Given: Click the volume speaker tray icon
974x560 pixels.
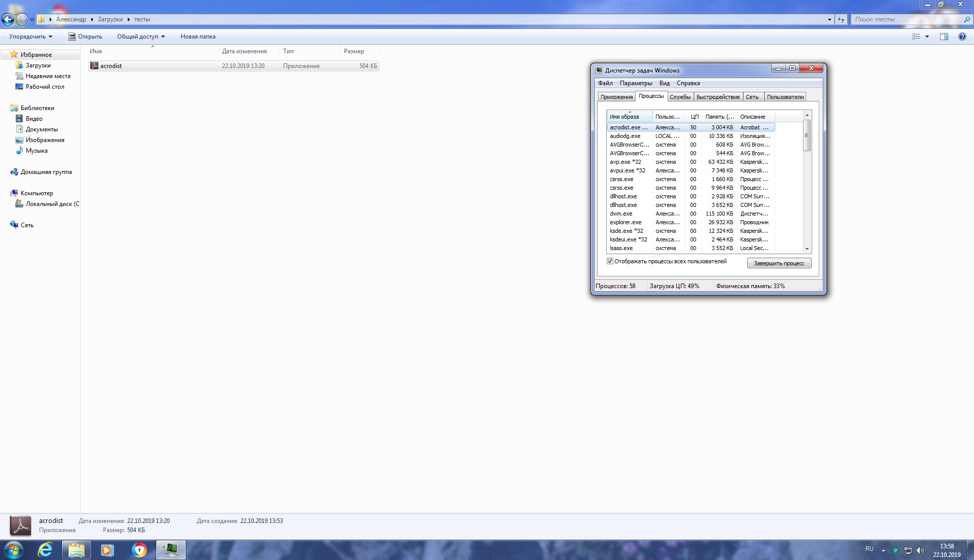Looking at the screenshot, I should click(920, 550).
